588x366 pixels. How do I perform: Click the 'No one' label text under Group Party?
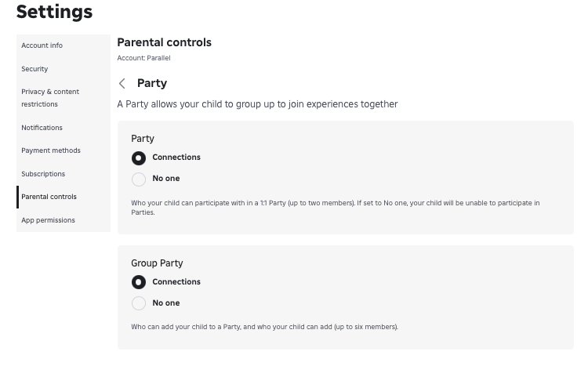click(x=166, y=303)
